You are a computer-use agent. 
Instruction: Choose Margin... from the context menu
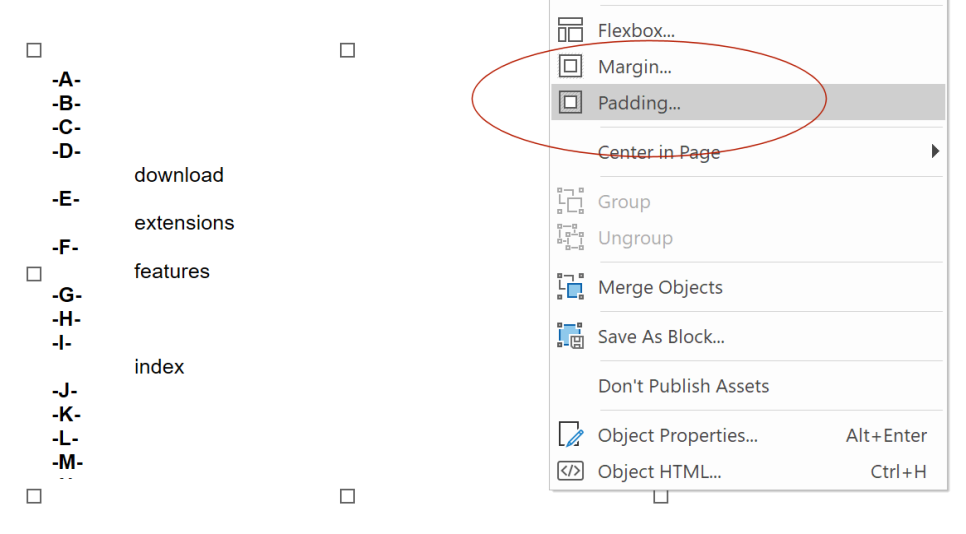pos(748,66)
